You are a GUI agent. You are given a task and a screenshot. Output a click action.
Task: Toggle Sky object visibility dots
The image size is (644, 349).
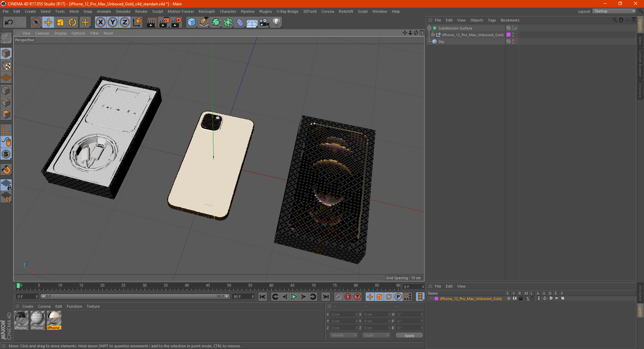click(x=513, y=42)
